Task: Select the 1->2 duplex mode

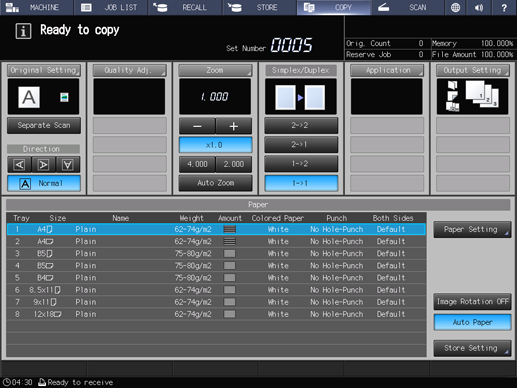Action: pyautogui.click(x=301, y=164)
